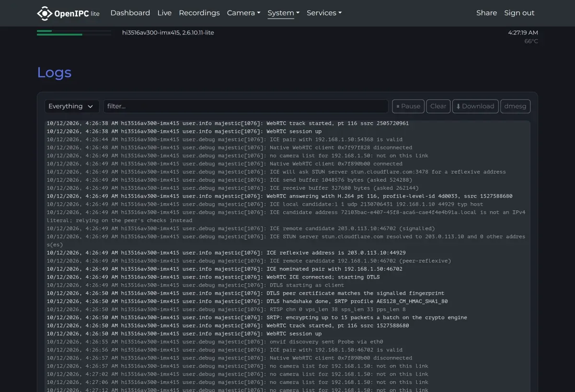Select log line 'DTLS peer certificate matches the signalled fingerprint'
The height and width of the screenshot is (392, 575).
[x=245, y=293]
